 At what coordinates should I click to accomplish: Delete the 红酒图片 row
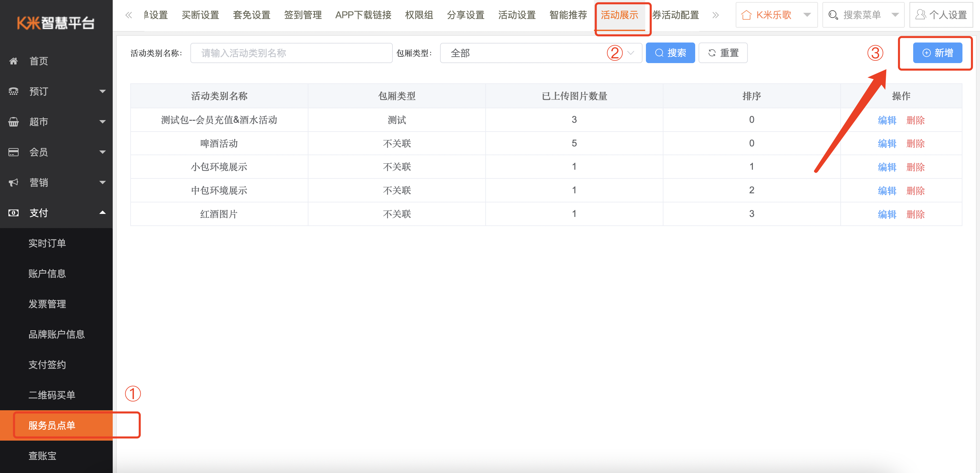(916, 214)
